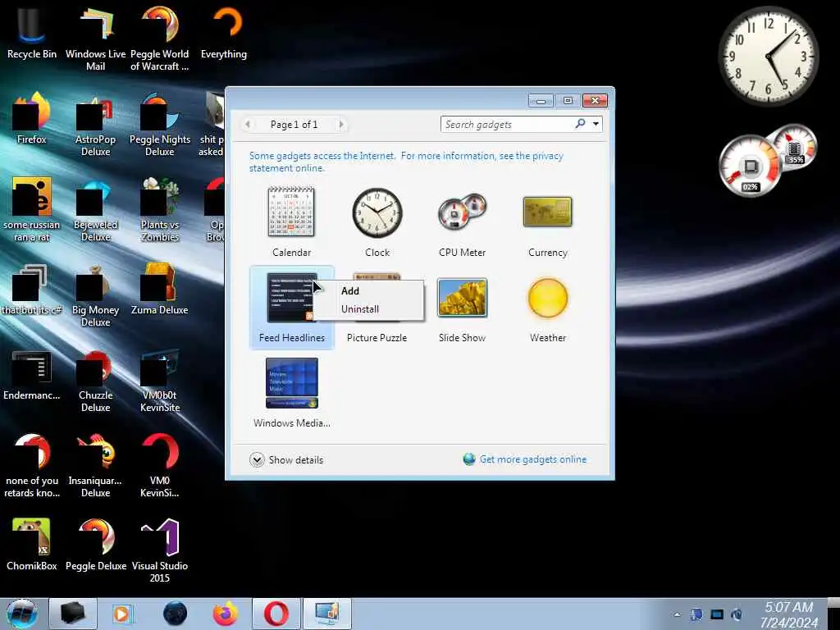Viewport: 840px width, 630px height.
Task: Show hidden tray icons arrow
Action: click(x=677, y=614)
